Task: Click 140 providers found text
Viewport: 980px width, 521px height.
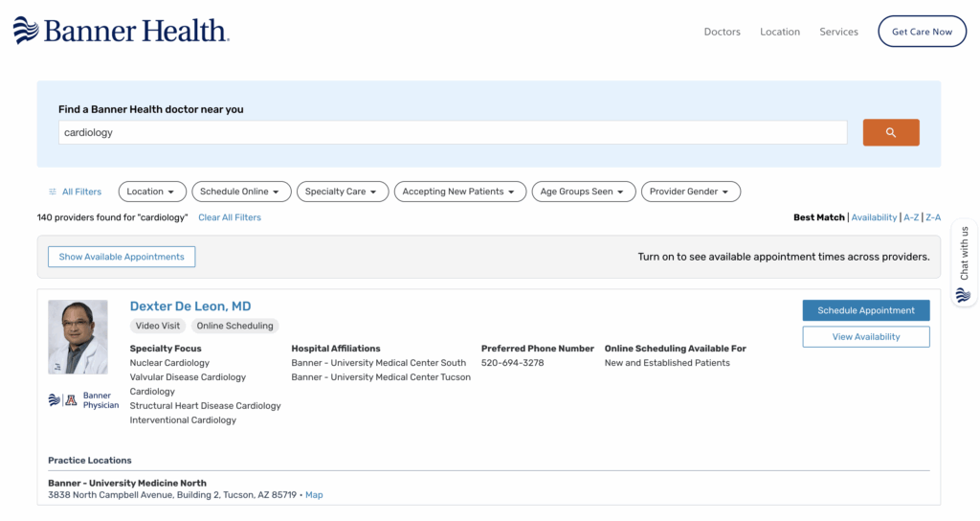Action: click(x=112, y=217)
